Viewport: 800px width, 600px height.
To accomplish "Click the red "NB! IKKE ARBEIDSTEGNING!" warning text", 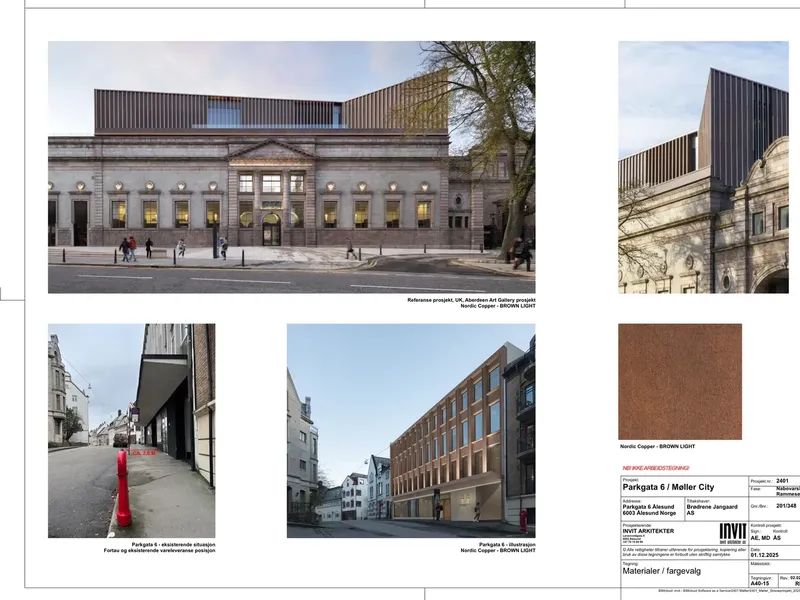I will pos(656,468).
